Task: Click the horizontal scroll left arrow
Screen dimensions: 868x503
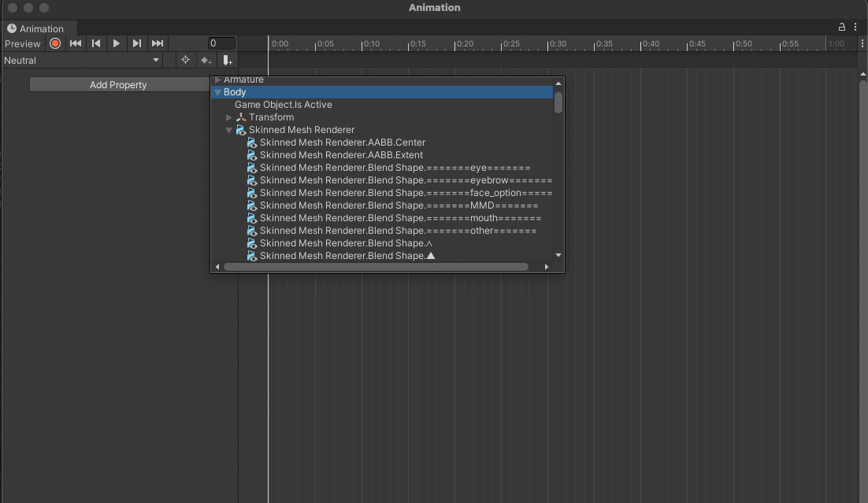Action: [x=217, y=267]
